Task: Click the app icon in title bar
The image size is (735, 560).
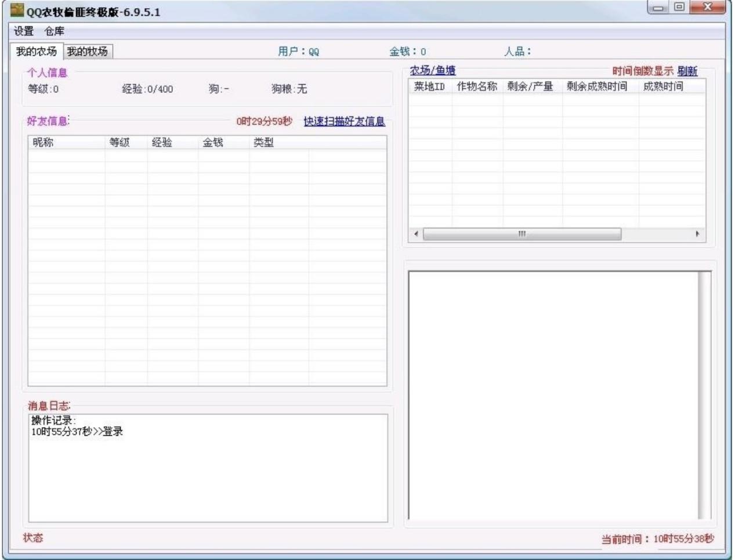Action: (x=17, y=10)
